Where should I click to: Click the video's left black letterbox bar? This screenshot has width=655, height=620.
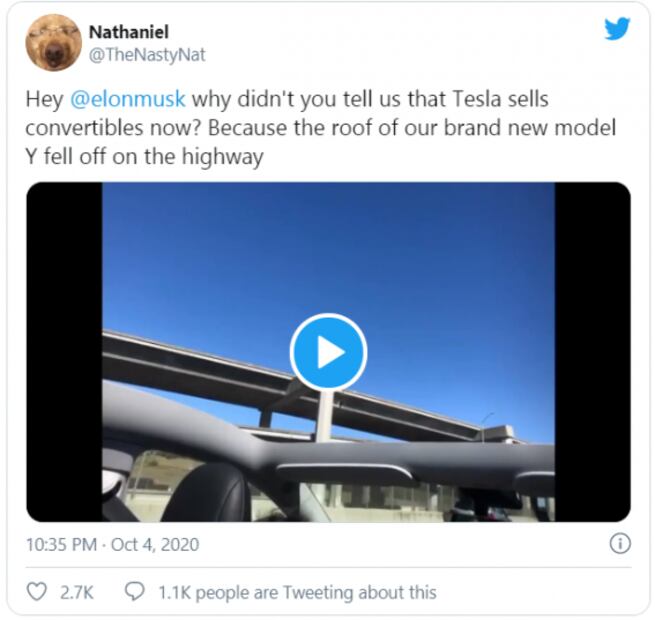coord(64,352)
